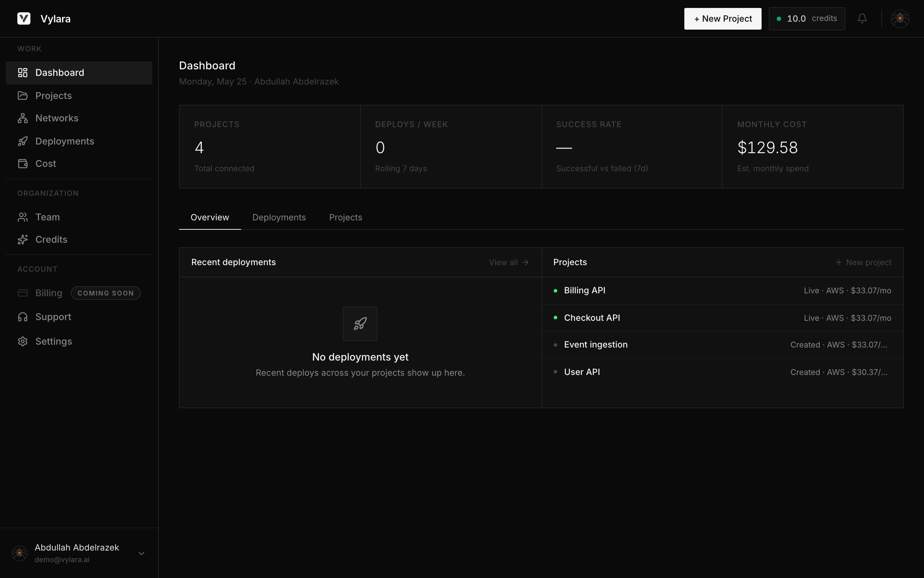The height and width of the screenshot is (578, 924).
Task: Open the Checkout API project row
Action: coord(722,318)
